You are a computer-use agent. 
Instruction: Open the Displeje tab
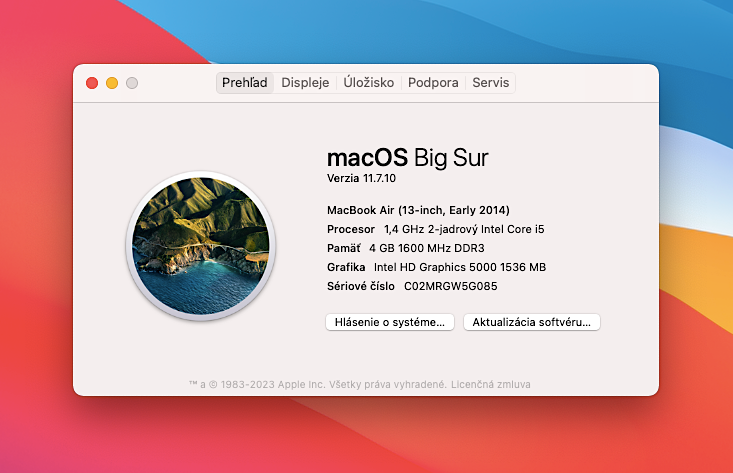click(x=305, y=83)
